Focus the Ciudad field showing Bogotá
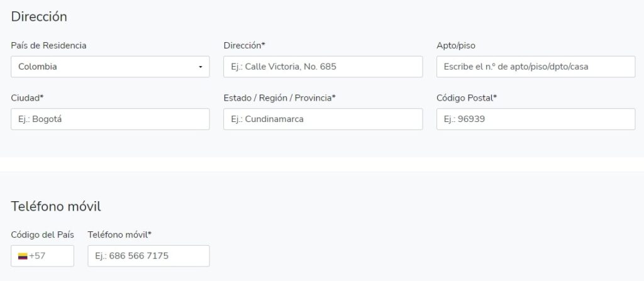 pyautogui.click(x=110, y=119)
